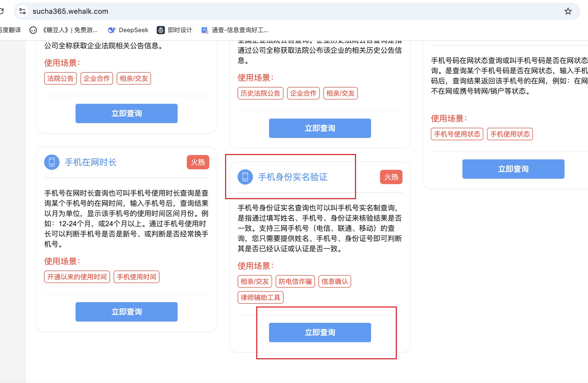Click the 手机身份实名验证 phone icon
Screen dimensions: 588x383
[x=245, y=177]
